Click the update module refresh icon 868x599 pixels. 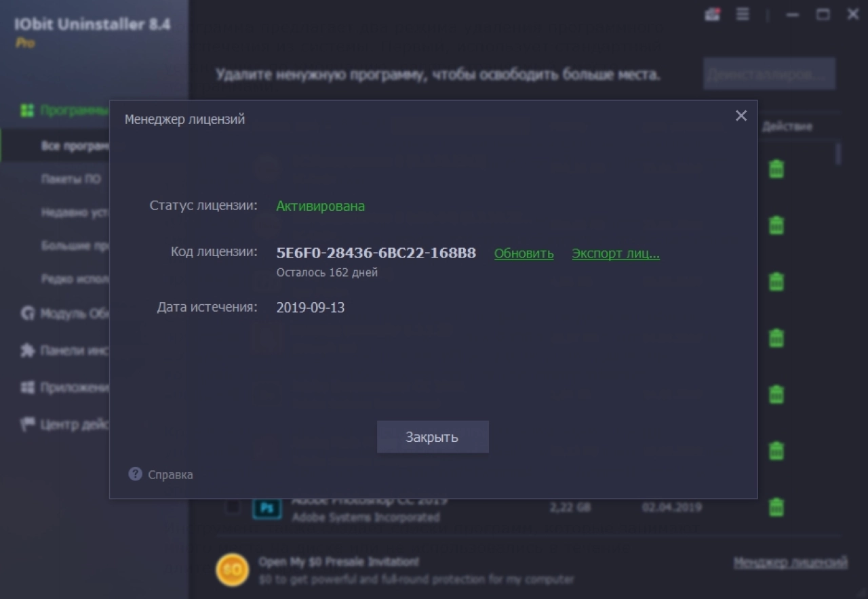tap(27, 314)
